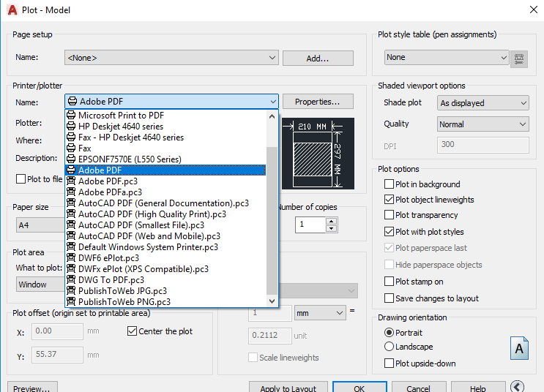Screen dimensions: 544x392
Task: Decrease number of copies spinner down
Action: [332, 228]
